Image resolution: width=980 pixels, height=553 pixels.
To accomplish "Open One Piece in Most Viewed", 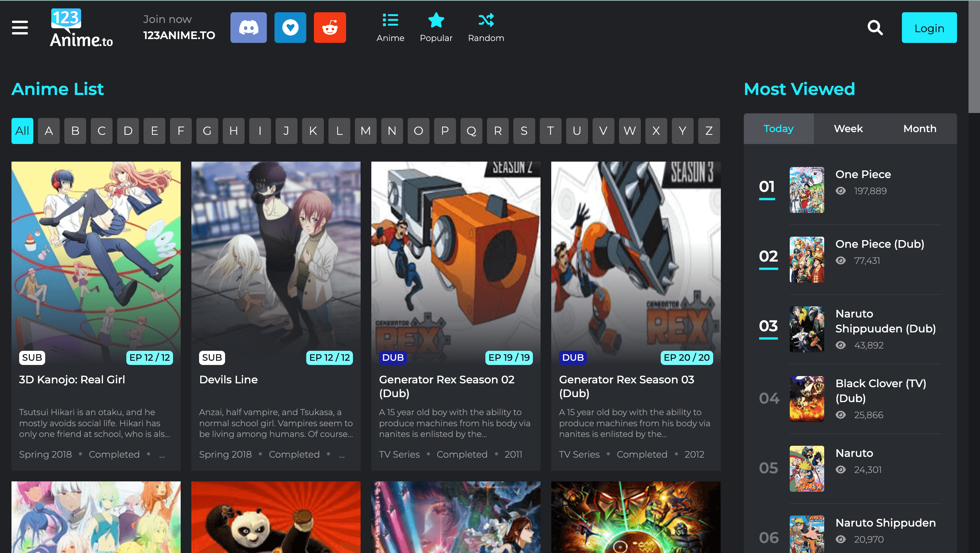I will click(863, 174).
